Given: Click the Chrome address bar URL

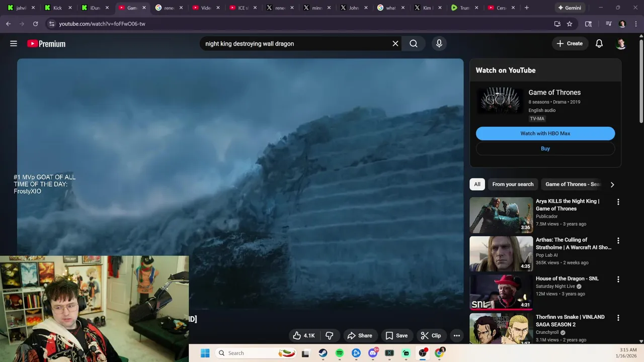Looking at the screenshot, I should coord(102,24).
